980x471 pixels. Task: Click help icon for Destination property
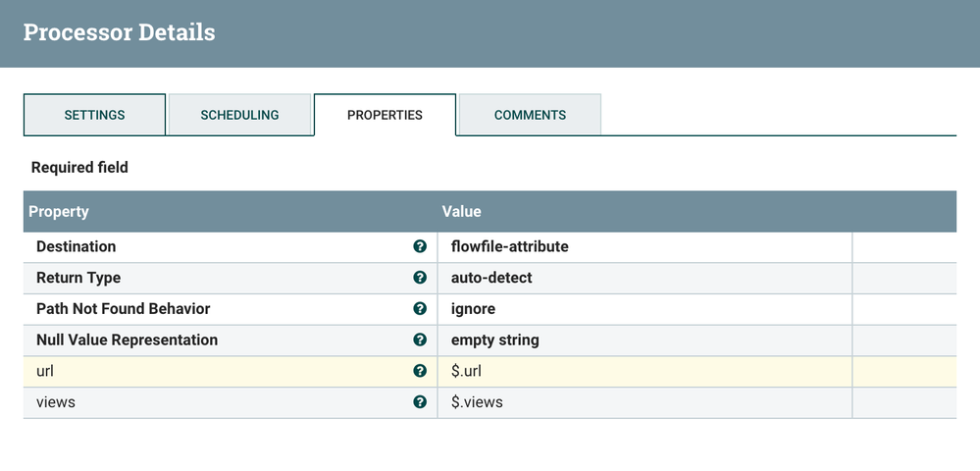point(420,246)
